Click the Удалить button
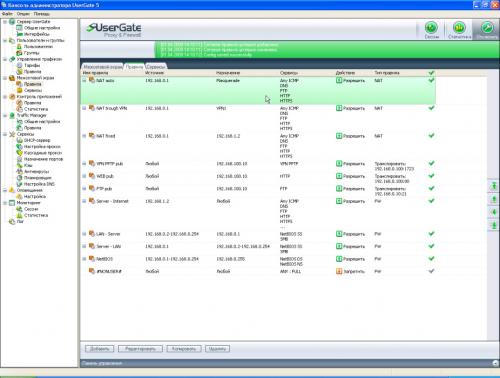Image resolution: width=500 pixels, height=378 pixels. pos(217,349)
